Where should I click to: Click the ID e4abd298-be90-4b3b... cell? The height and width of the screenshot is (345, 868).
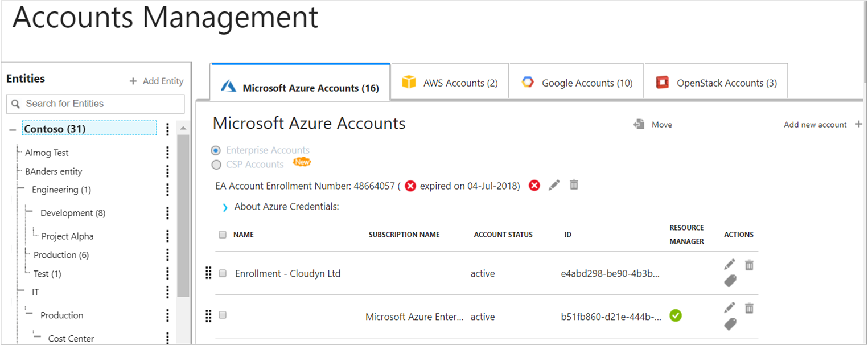click(x=610, y=274)
